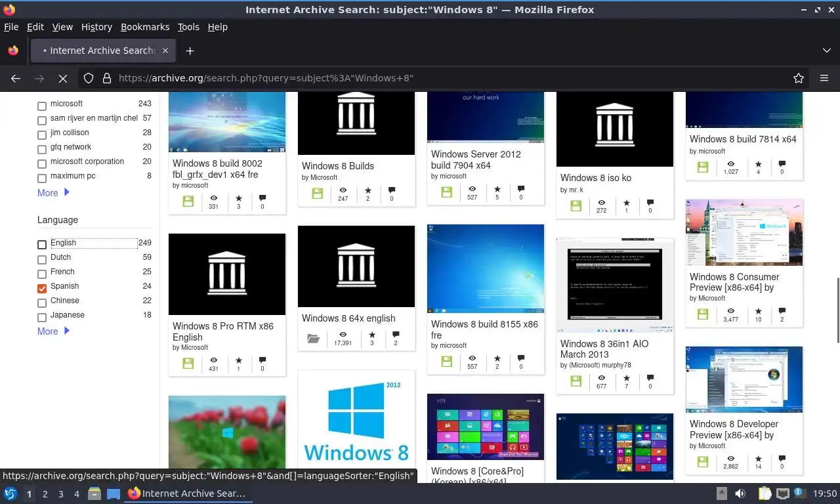The image size is (840, 504).
Task: Click the floppy icon on Windows 8 build 8155 x86 card
Action: coord(447,362)
